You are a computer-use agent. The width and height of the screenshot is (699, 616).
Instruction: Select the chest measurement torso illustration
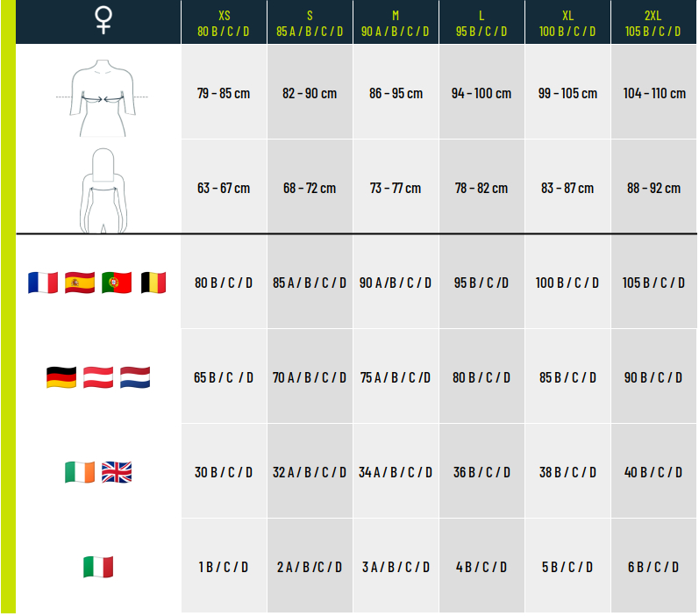click(x=102, y=97)
